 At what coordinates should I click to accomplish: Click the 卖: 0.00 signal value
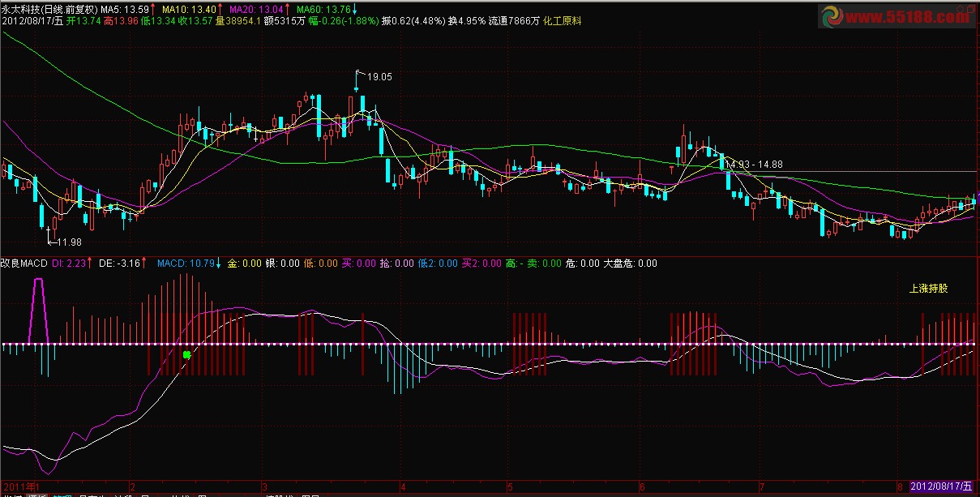pyautogui.click(x=546, y=263)
